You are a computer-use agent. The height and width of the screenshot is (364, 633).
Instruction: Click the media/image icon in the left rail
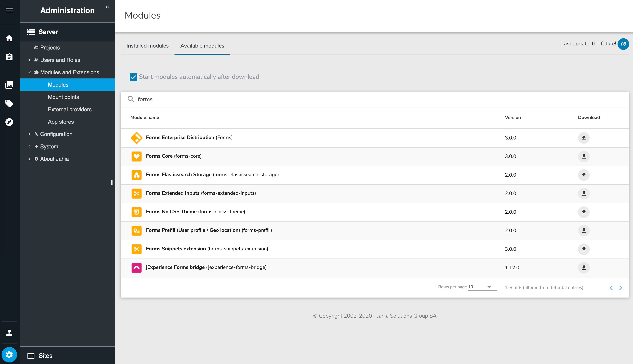[9, 85]
